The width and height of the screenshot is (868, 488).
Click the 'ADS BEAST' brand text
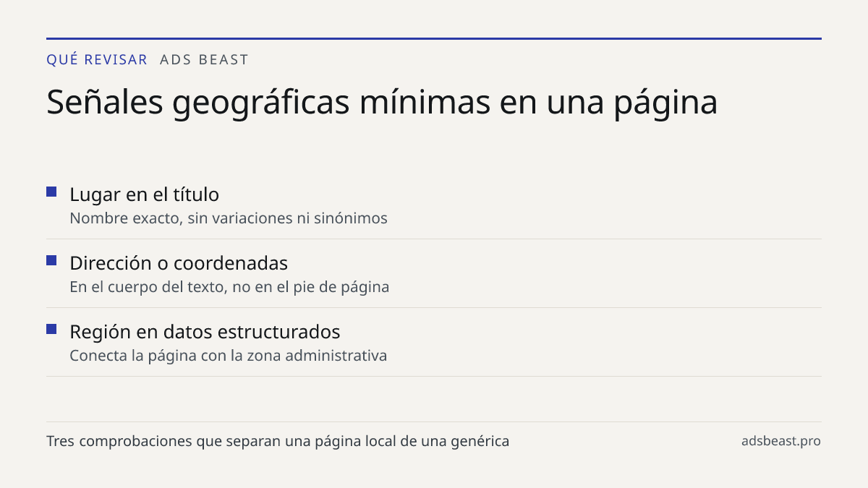(204, 60)
